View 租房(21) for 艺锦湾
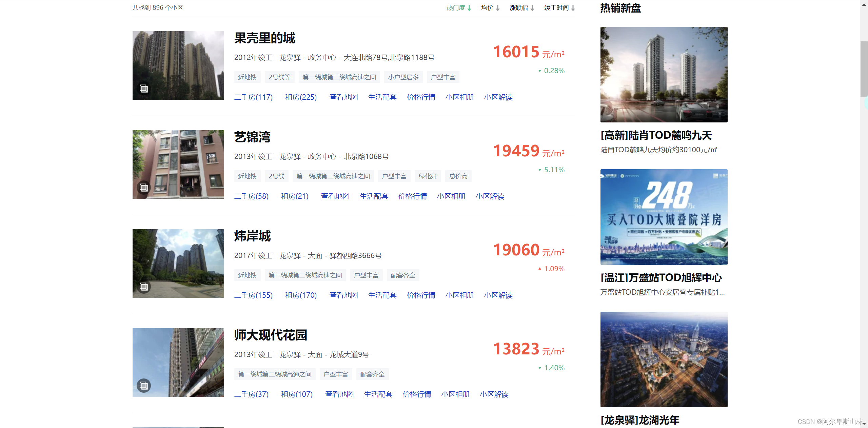Image resolution: width=868 pixels, height=428 pixels. [295, 196]
